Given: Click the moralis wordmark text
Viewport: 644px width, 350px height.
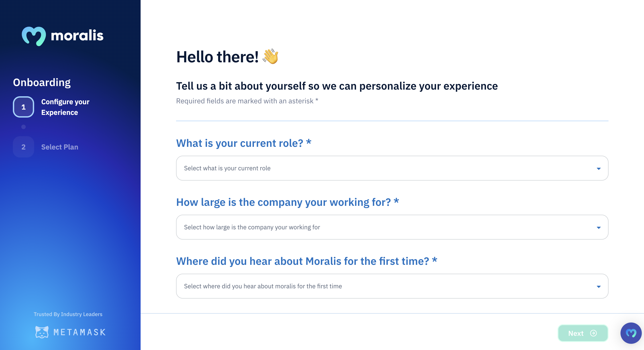Looking at the screenshot, I should pyautogui.click(x=77, y=35).
